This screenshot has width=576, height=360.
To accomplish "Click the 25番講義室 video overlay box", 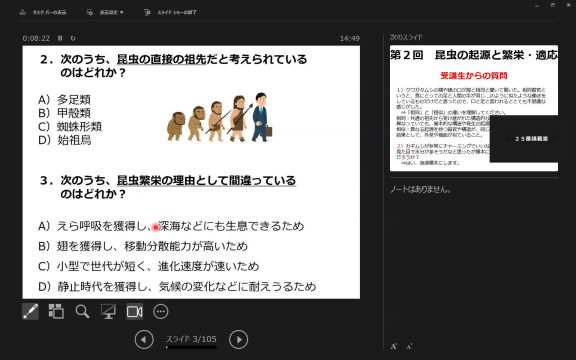I will (x=524, y=138).
